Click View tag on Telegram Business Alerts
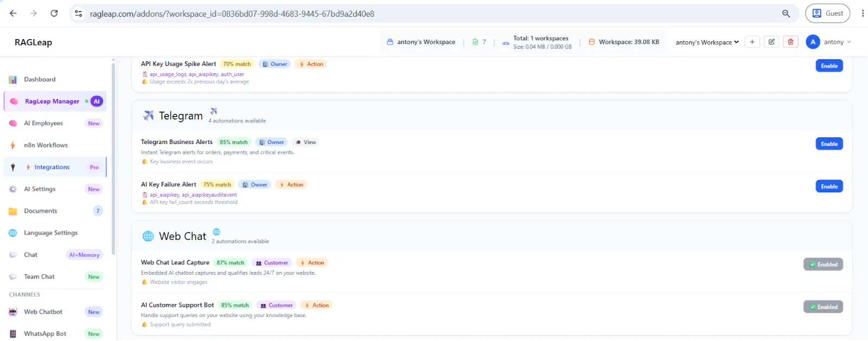This screenshot has height=341, width=868. (305, 142)
